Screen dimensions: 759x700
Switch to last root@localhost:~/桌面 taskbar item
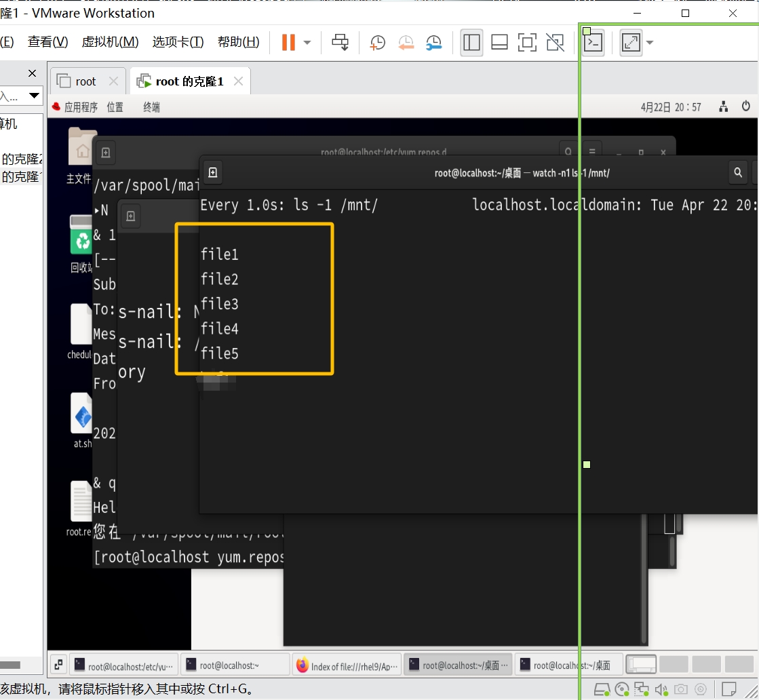click(x=569, y=665)
